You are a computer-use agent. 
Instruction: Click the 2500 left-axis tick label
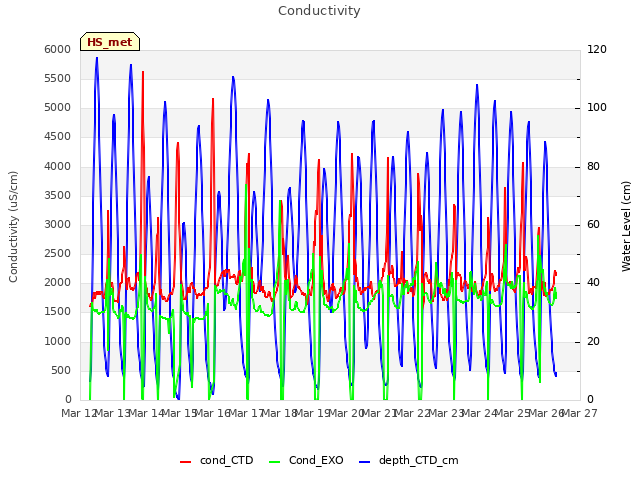pyautogui.click(x=58, y=253)
